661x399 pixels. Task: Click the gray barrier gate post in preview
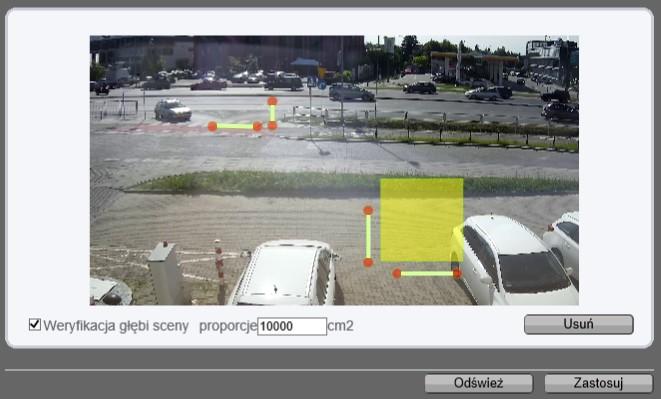(166, 272)
